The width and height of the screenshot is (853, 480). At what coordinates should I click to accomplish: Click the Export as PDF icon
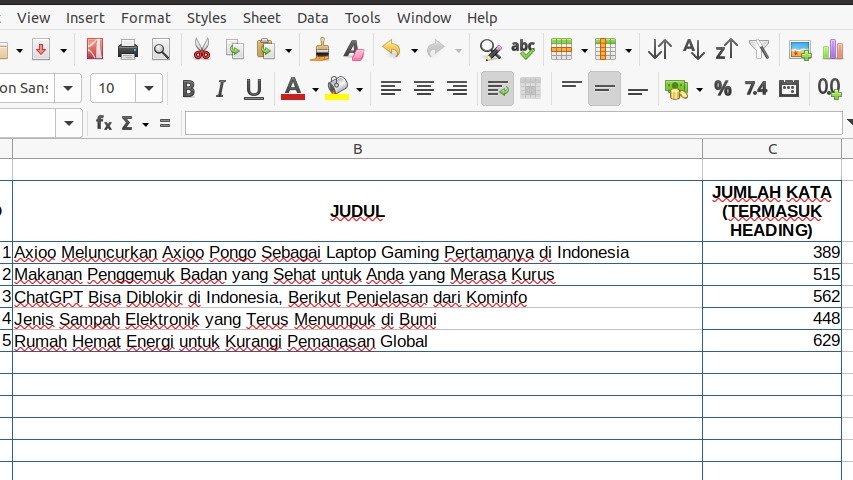coord(95,50)
